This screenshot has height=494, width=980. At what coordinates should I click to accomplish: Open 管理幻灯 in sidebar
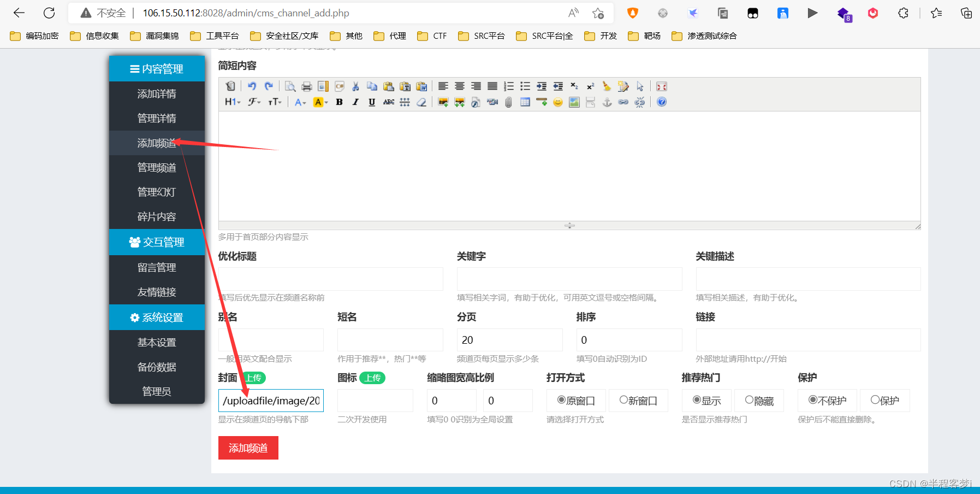(x=157, y=192)
